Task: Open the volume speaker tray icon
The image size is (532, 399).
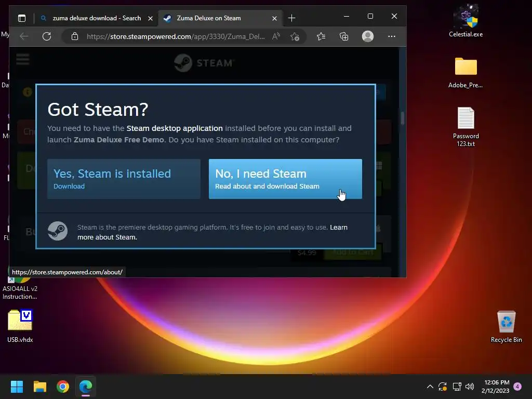Action: pos(470,387)
